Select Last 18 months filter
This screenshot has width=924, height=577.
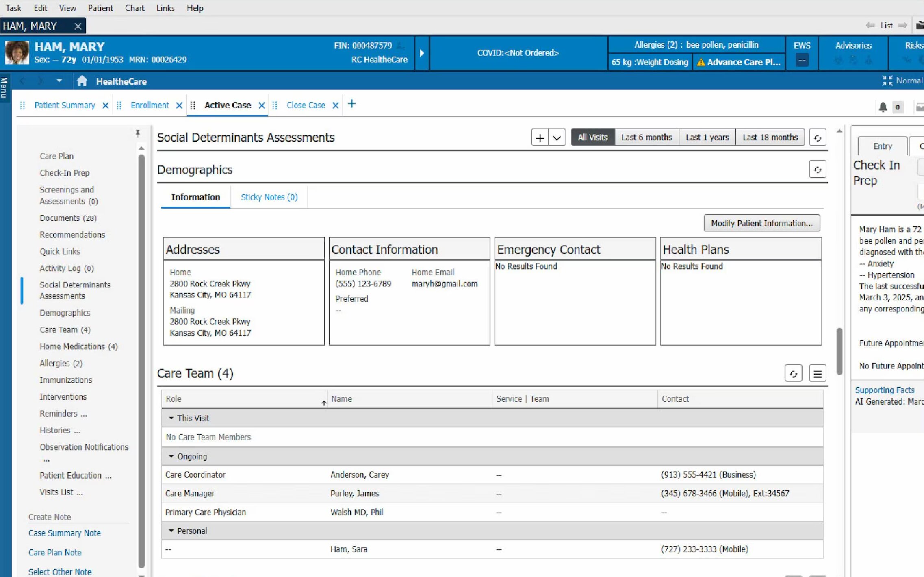(770, 137)
